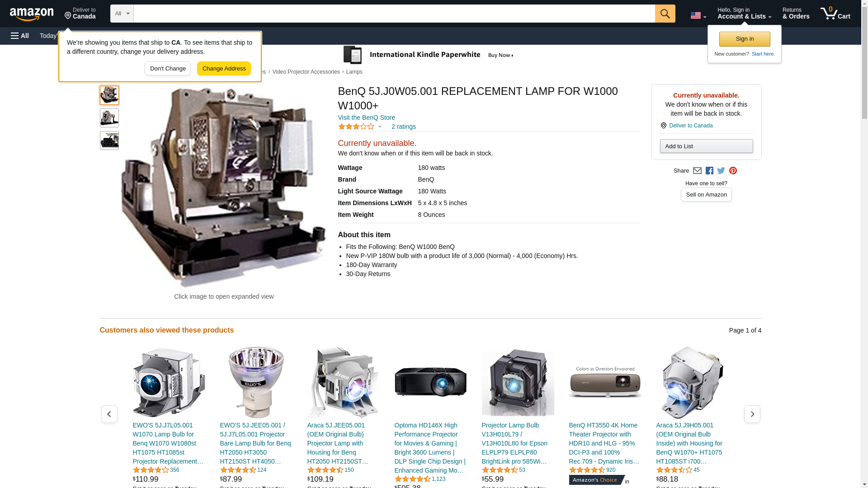Share product on Pinterest icon
This screenshot has width=868, height=488.
(733, 171)
